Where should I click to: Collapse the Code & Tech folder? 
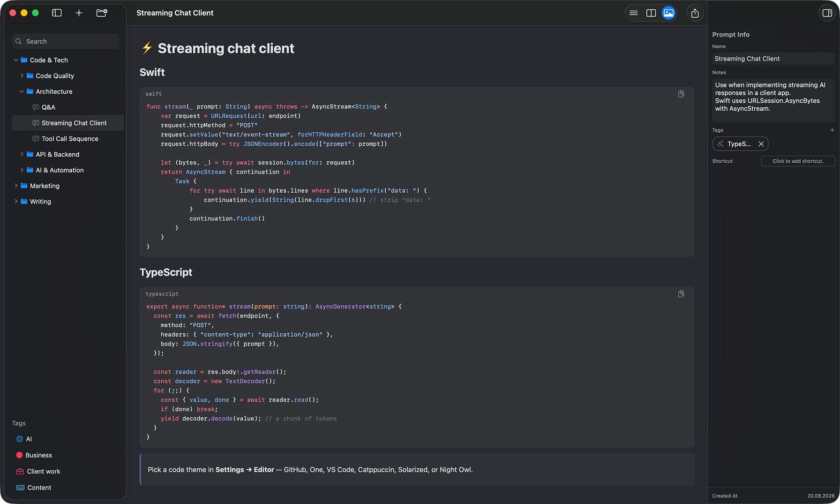(15, 60)
